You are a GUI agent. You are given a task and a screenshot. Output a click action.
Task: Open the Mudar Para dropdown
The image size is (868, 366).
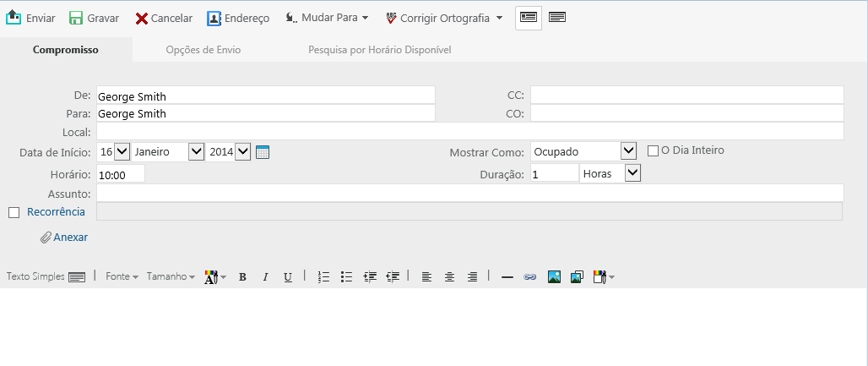[x=327, y=18]
